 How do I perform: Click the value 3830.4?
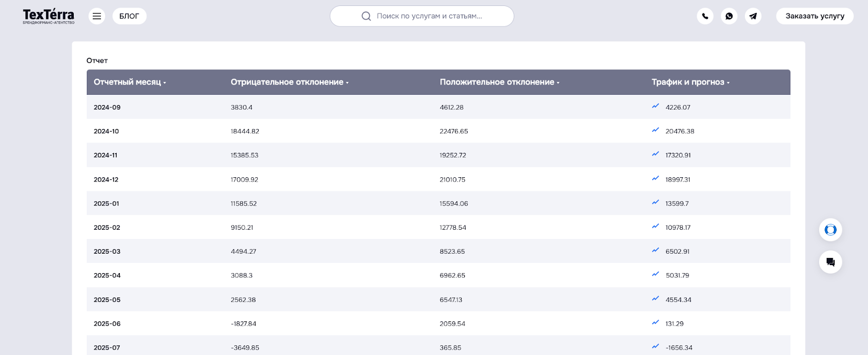tap(241, 107)
